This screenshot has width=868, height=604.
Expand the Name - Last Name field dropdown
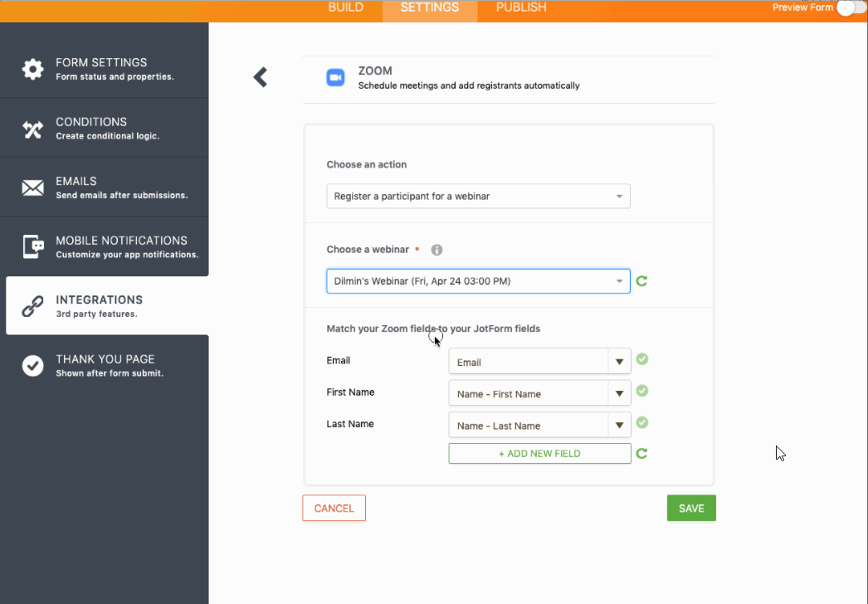(x=619, y=426)
